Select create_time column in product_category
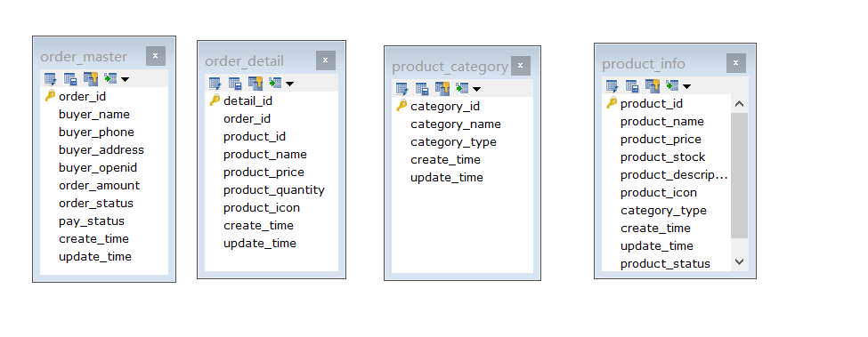 point(446,160)
